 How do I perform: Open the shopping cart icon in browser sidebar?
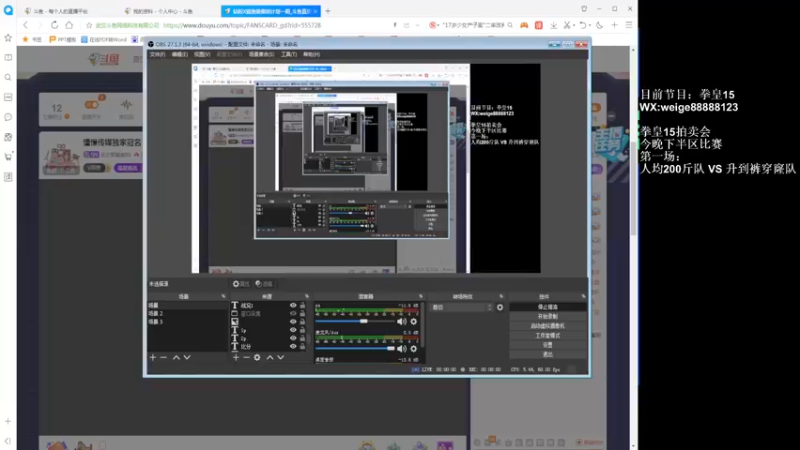[8, 157]
